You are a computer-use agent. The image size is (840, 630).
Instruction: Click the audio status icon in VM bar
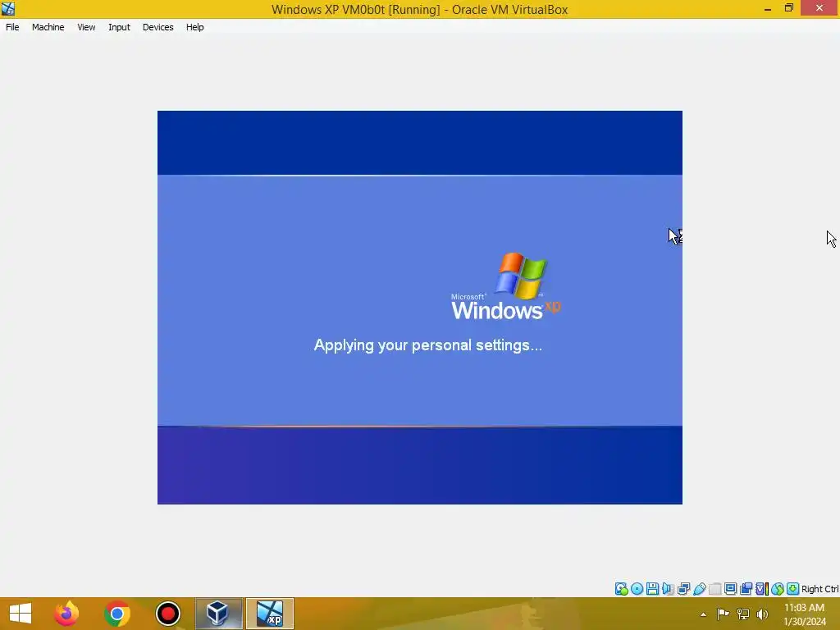point(668,589)
